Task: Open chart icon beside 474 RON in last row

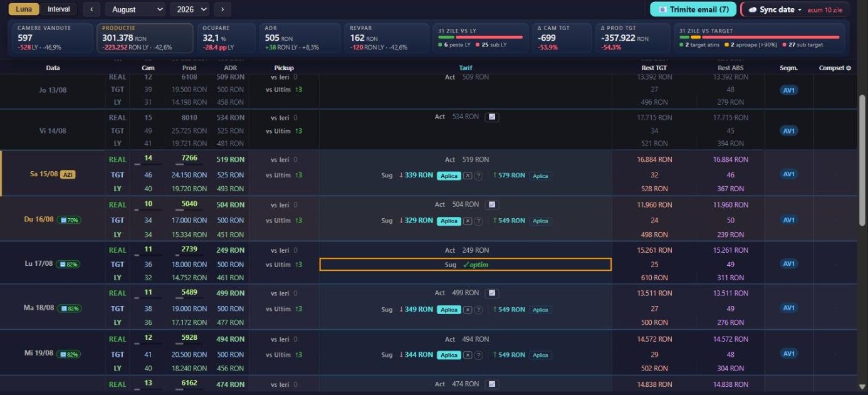Action: click(x=492, y=384)
